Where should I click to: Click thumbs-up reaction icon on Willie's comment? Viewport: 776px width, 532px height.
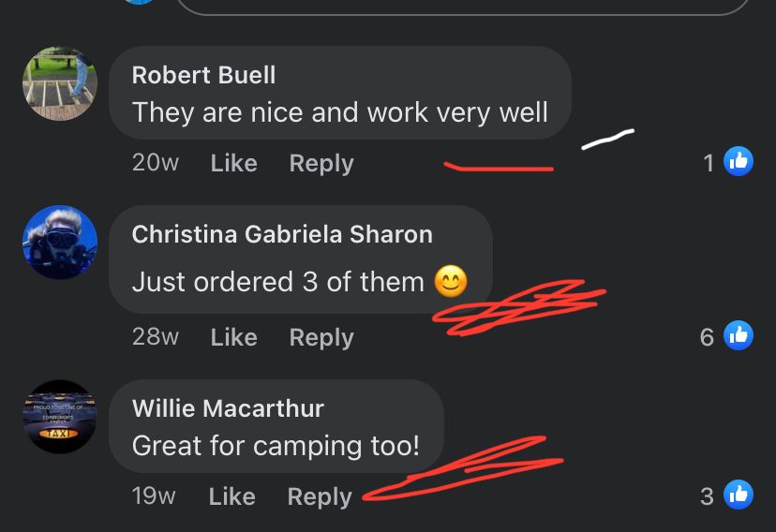tap(739, 495)
